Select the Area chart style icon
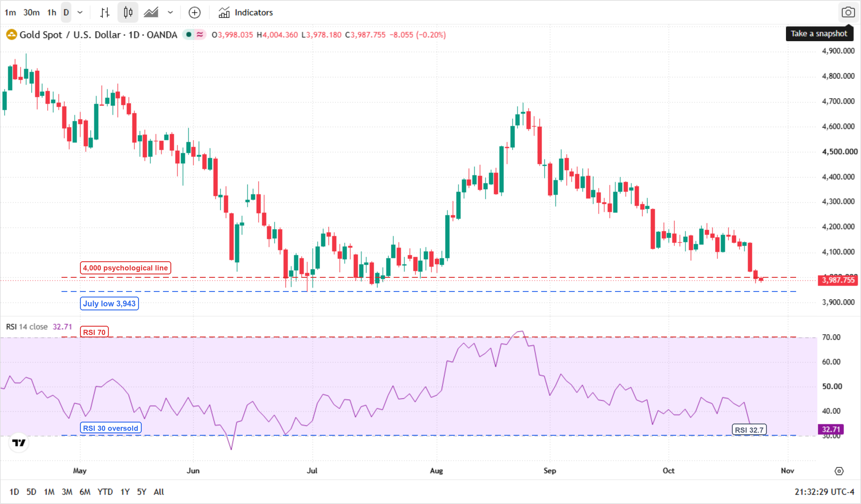 (x=151, y=13)
